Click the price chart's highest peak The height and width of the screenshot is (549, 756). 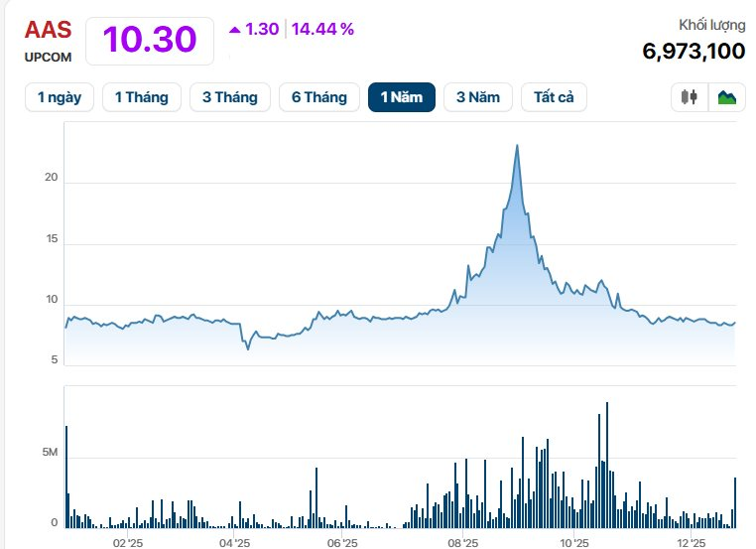point(517,146)
